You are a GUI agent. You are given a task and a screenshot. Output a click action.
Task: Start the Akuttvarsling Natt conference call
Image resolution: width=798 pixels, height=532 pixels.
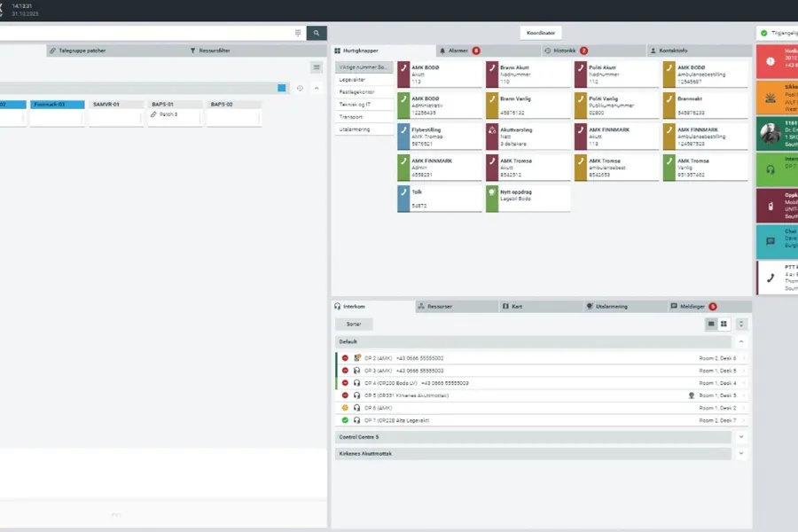point(527,136)
